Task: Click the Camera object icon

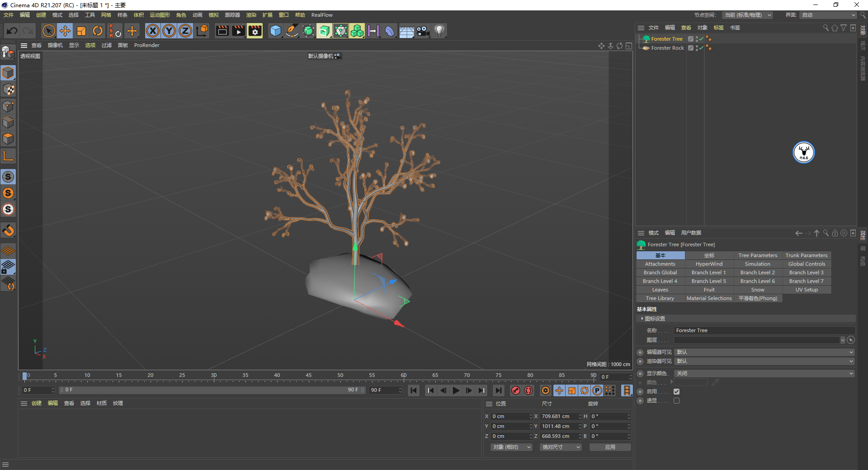Action: coord(423,31)
